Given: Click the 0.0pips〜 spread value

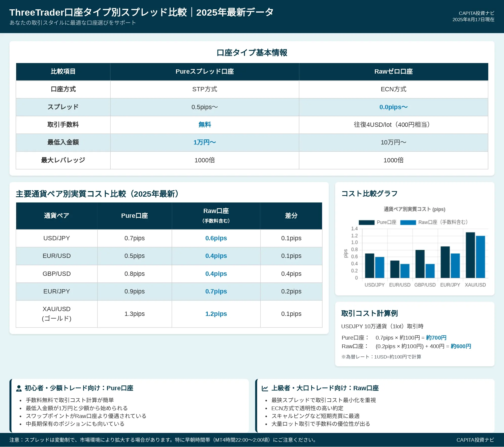Looking at the screenshot, I should (394, 107).
